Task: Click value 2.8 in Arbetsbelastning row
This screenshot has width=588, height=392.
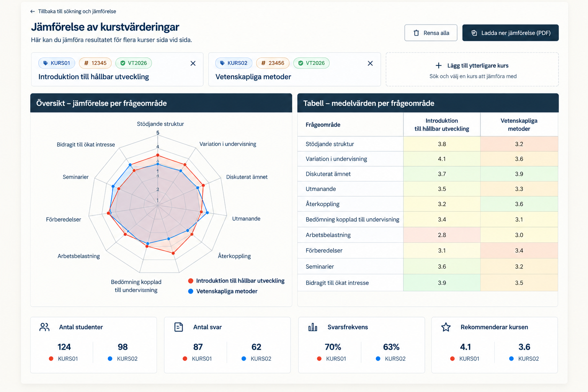Action: coord(442,235)
